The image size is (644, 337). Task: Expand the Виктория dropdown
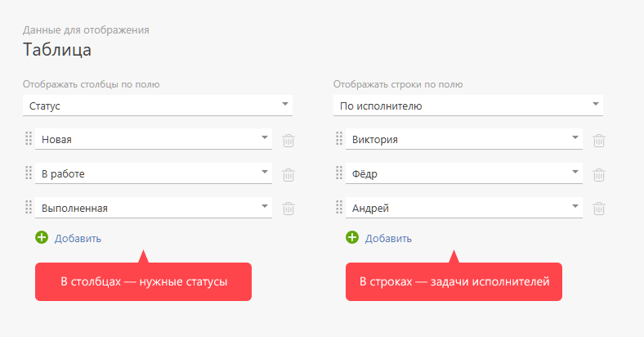click(464, 139)
